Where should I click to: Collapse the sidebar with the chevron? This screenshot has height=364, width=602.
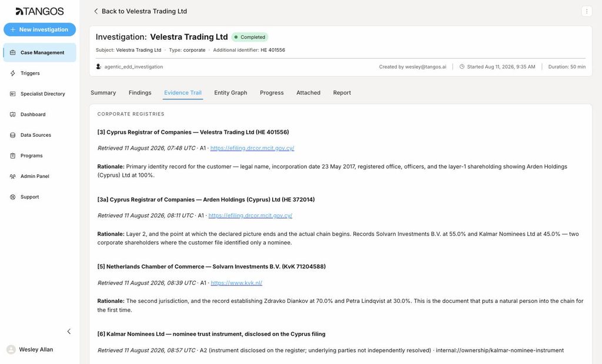point(69,331)
